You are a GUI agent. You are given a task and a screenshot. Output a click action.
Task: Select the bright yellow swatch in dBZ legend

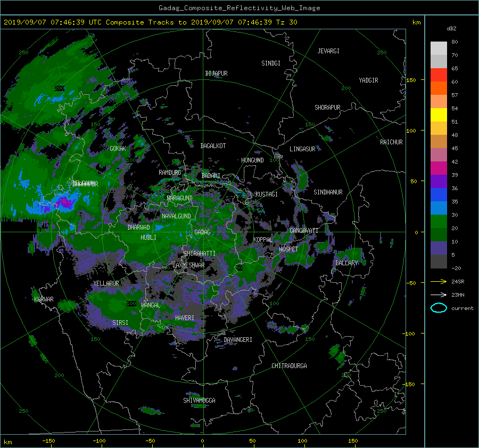(439, 115)
